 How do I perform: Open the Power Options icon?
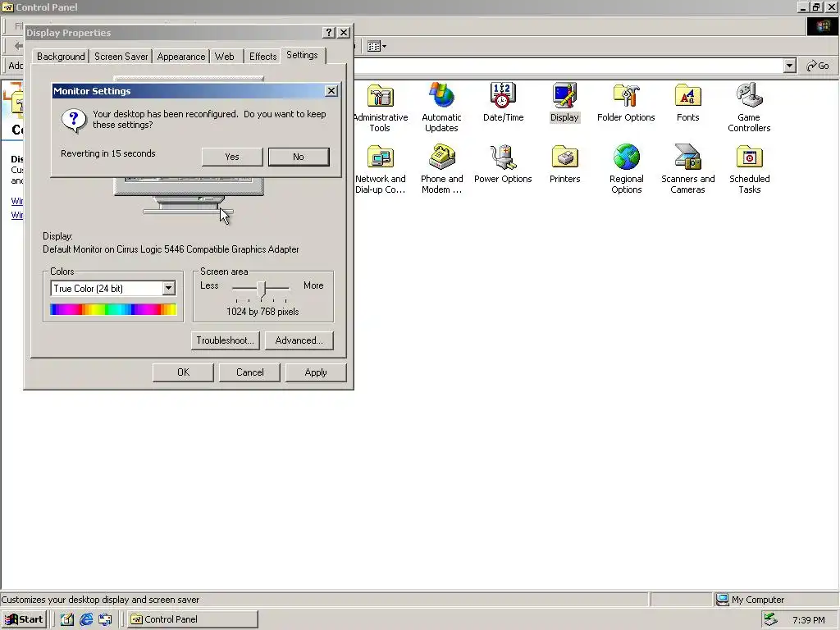pos(503,163)
